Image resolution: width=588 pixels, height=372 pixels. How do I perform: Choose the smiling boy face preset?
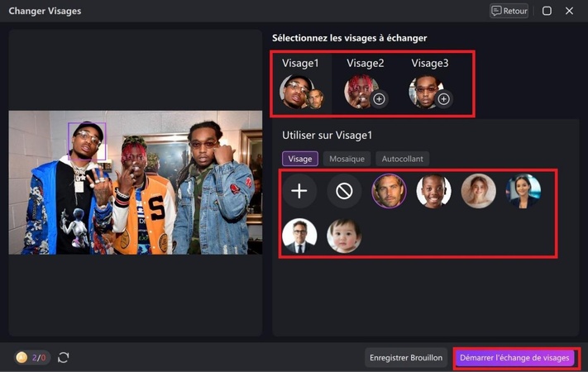(x=433, y=191)
